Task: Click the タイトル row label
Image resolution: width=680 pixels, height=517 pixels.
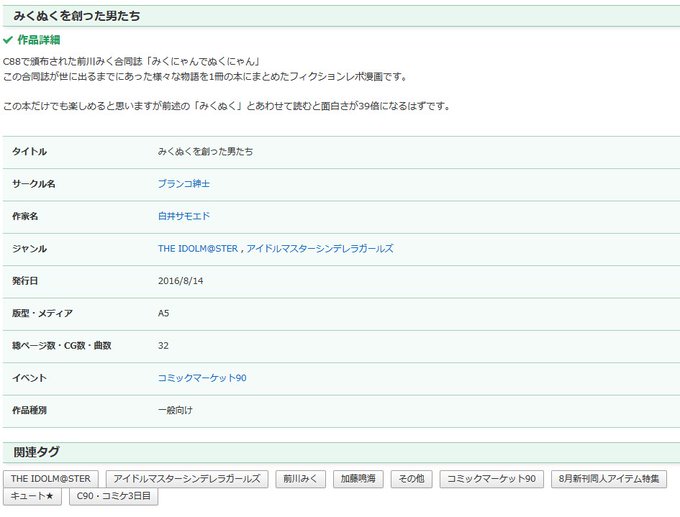Action: pos(29,151)
